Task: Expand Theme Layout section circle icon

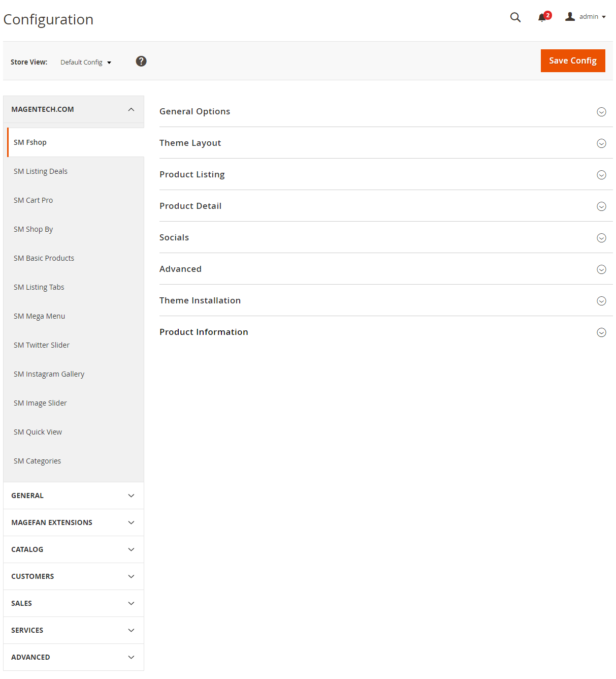Action: pos(601,143)
